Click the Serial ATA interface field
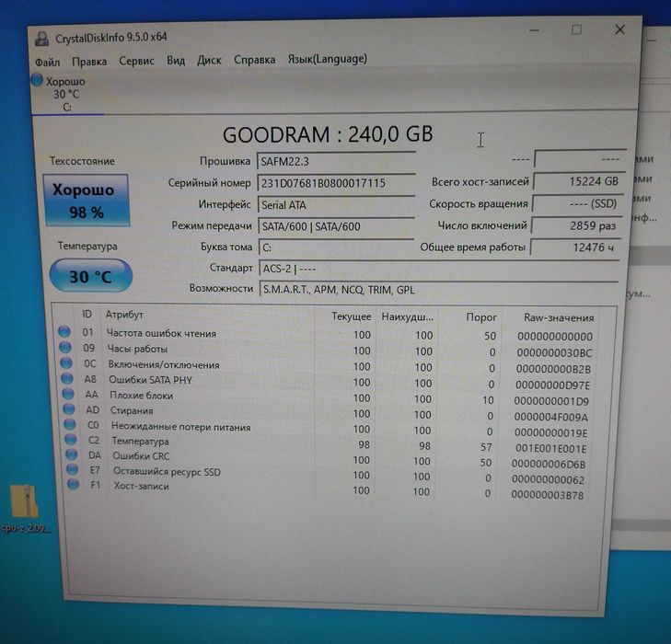This screenshot has width=671, height=644. pos(336,205)
